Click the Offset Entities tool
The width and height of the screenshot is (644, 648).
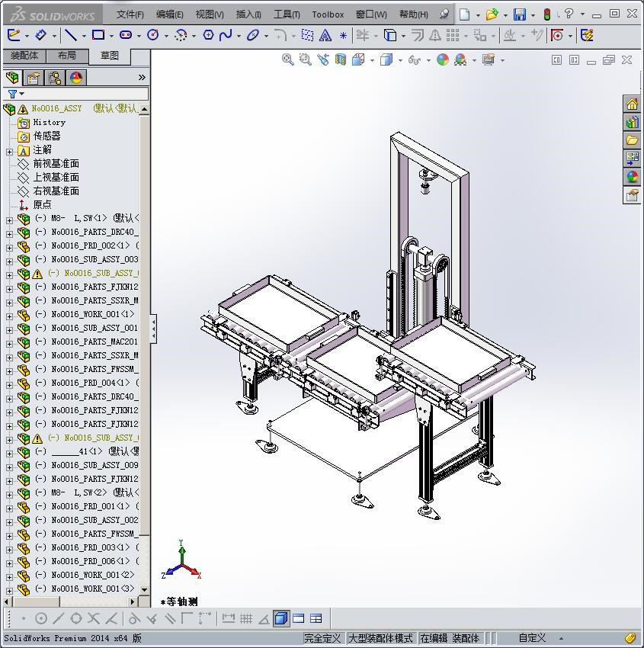[418, 36]
